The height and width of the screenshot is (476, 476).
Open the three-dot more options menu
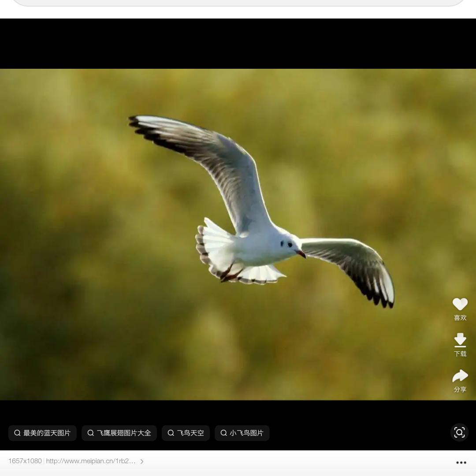(x=461, y=462)
